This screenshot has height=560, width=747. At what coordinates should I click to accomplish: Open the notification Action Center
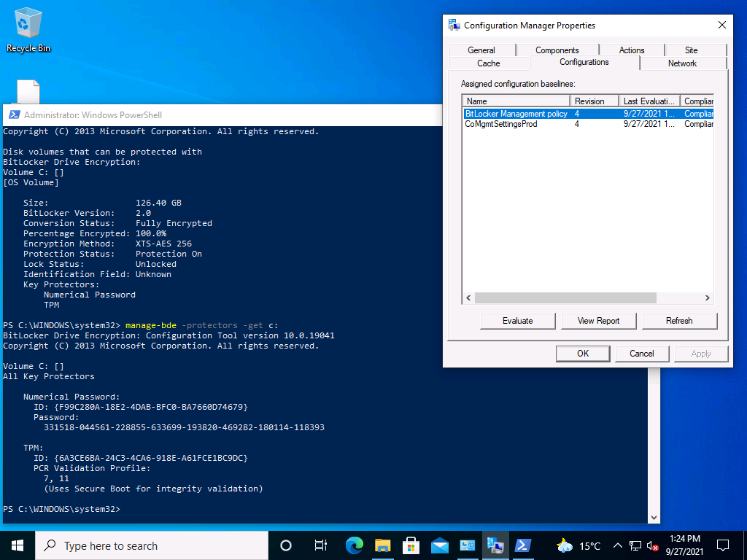pyautogui.click(x=723, y=545)
